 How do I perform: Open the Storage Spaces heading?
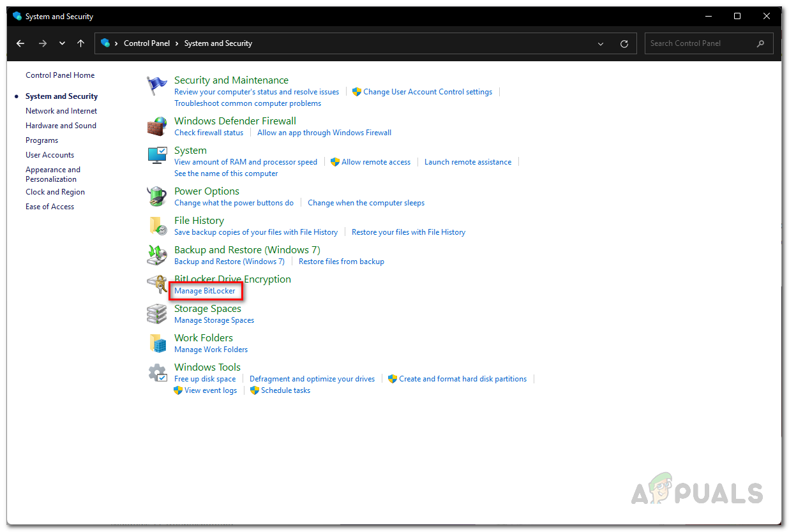click(207, 309)
